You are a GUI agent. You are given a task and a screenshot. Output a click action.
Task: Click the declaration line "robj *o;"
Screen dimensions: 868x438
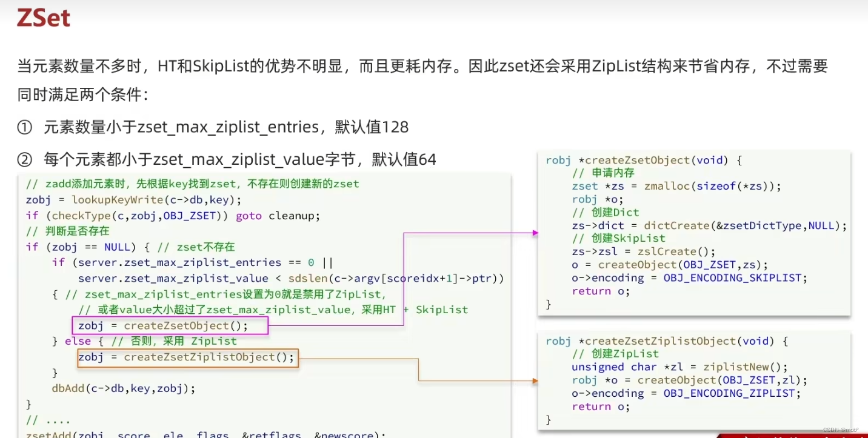[598, 199]
